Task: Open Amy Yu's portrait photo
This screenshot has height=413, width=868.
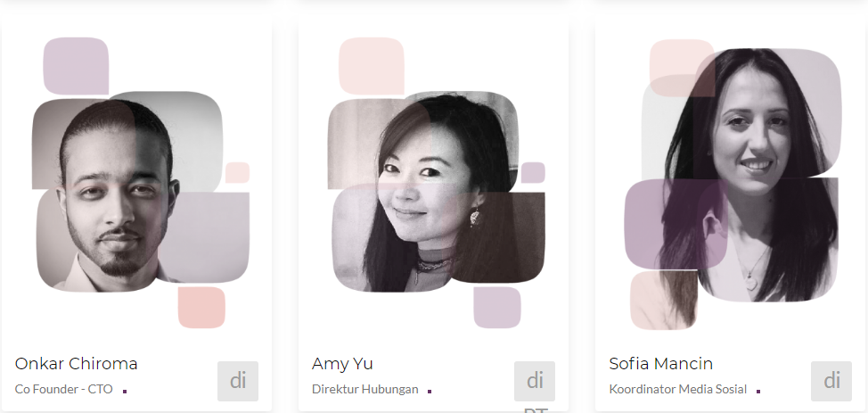Action: [x=436, y=192]
